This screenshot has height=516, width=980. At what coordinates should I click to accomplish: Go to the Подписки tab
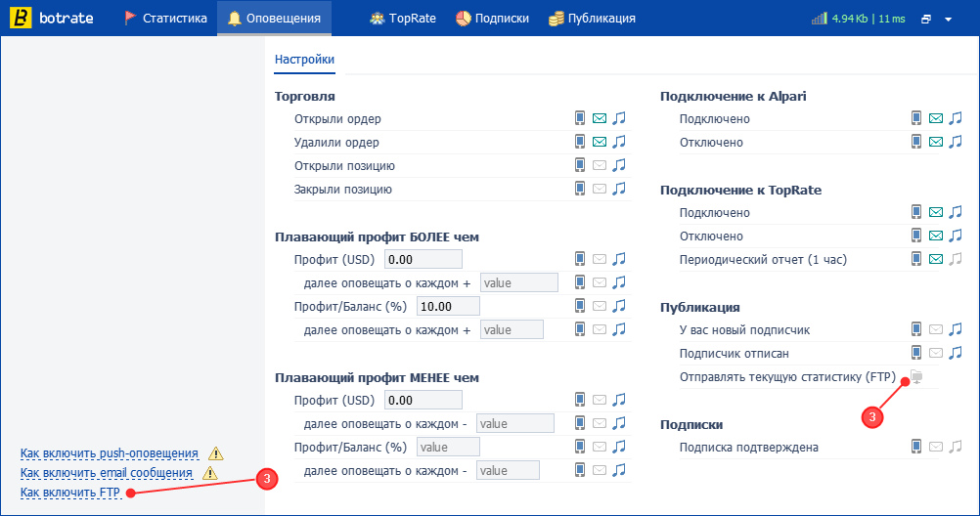pos(492,19)
